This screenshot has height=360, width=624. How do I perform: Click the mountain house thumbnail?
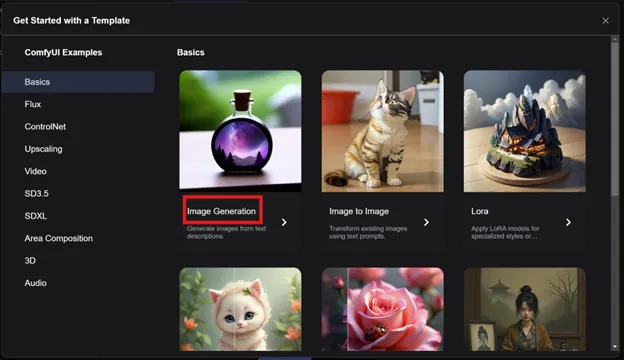pyautogui.click(x=525, y=131)
